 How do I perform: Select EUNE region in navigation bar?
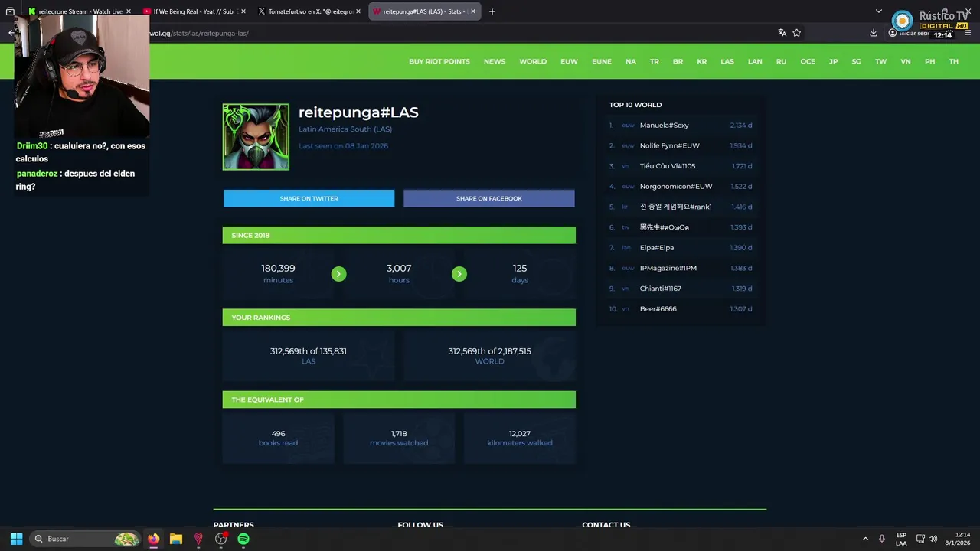(602, 61)
